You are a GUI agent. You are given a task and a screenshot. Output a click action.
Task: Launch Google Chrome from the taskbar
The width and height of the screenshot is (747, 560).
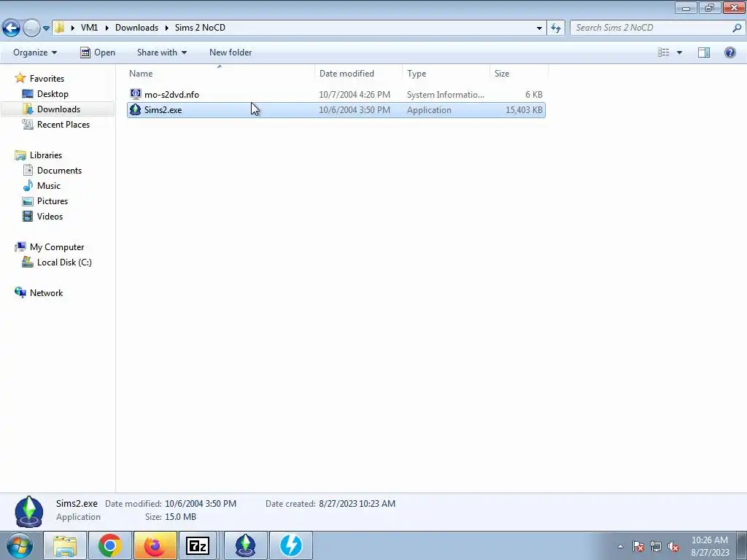click(x=110, y=545)
